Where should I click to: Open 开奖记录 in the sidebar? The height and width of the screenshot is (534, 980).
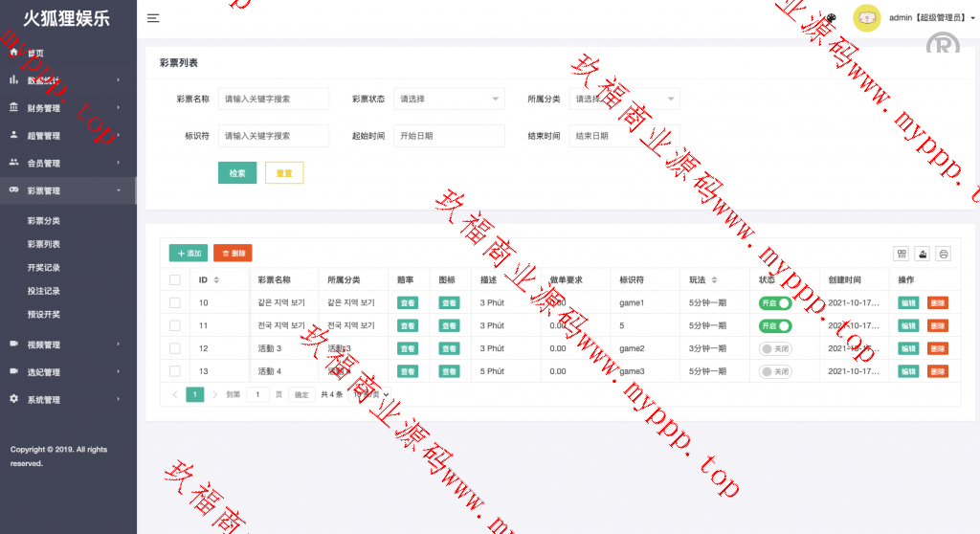coord(44,268)
